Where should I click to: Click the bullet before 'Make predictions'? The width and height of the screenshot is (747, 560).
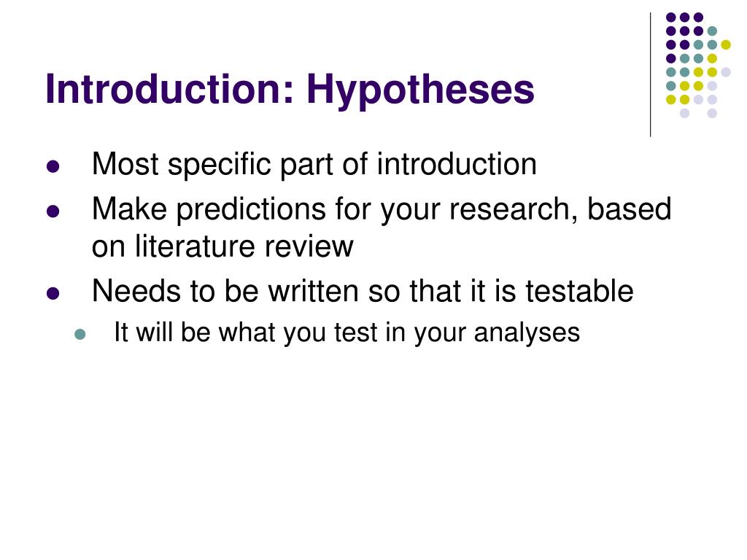coord(53,211)
